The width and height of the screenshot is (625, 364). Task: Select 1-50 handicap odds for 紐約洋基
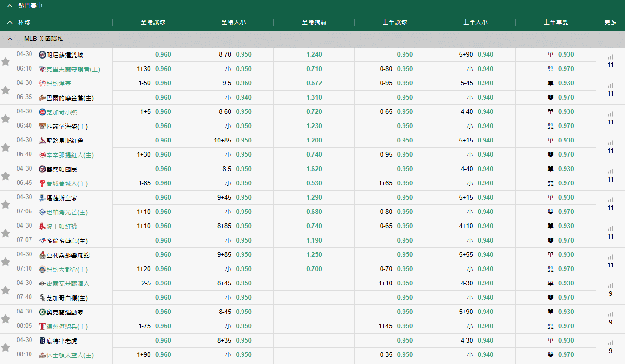pos(163,83)
